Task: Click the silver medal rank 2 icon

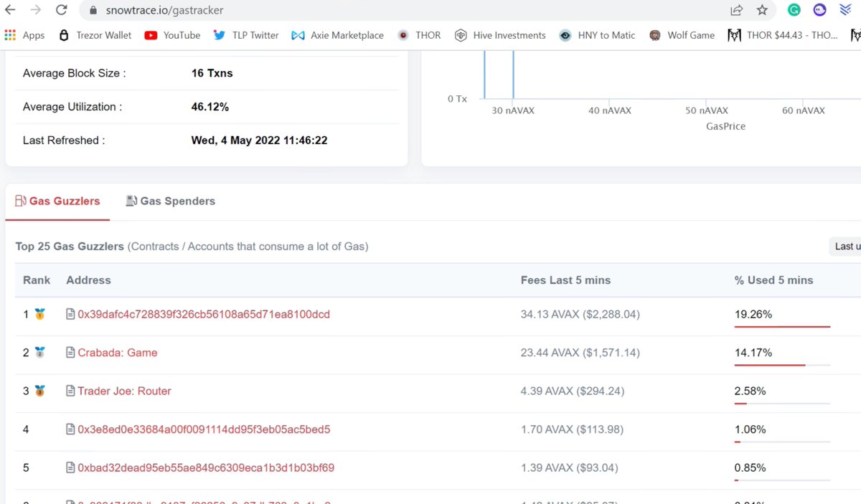Action: point(40,353)
